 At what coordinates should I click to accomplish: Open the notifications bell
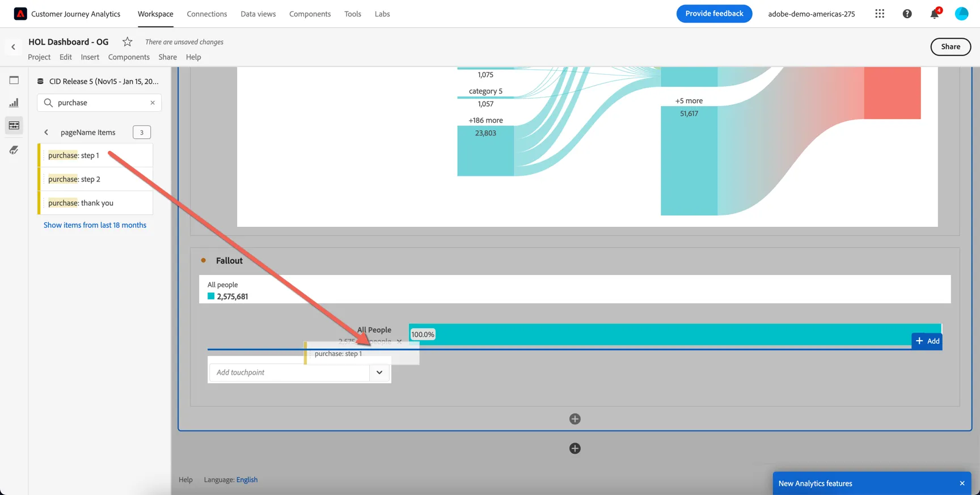935,14
